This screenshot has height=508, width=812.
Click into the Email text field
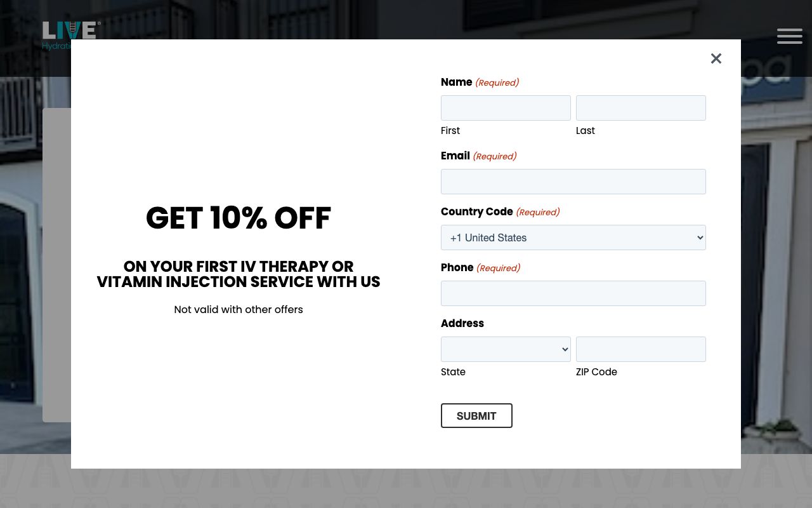(573, 182)
